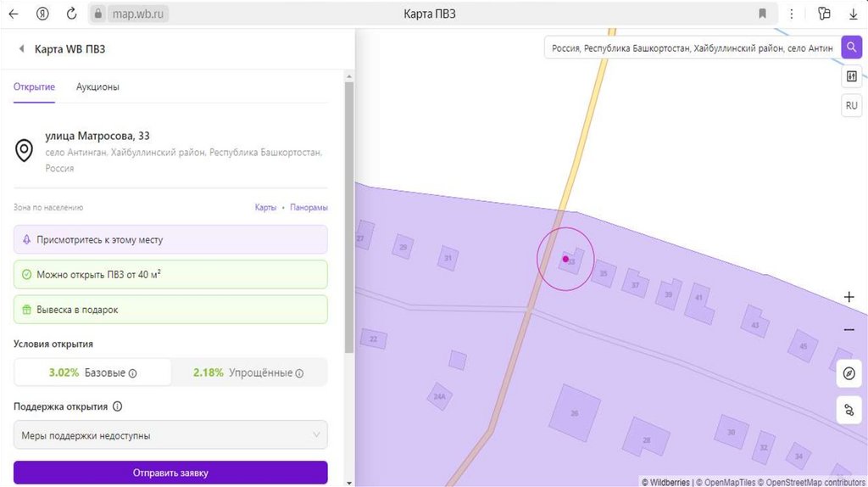Click map.wb.ru address bar
Screen dimensions: 868x487
pyautogui.click(x=138, y=14)
